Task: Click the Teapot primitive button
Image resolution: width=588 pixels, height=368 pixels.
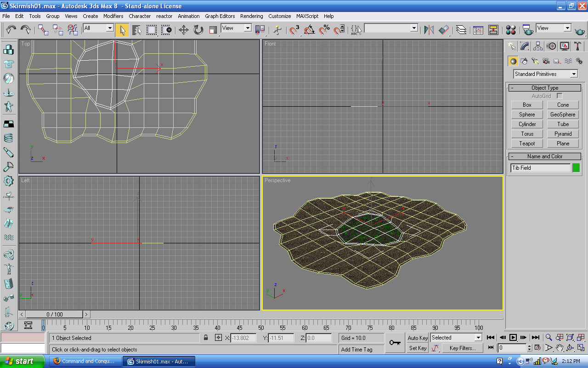Action: 527,144
